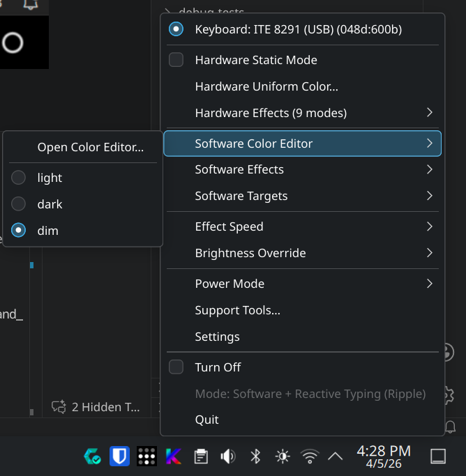Expand the Effect Speed submenu arrow
The height and width of the screenshot is (476, 466).
point(429,227)
